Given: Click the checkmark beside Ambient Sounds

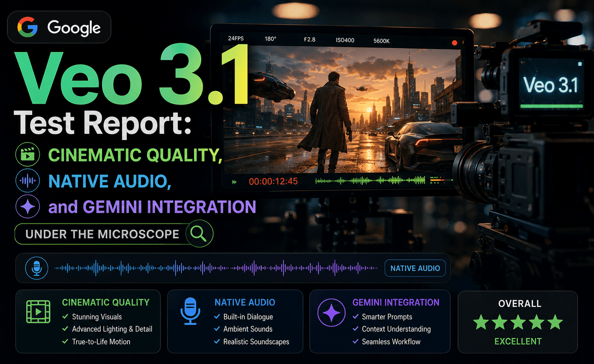Looking at the screenshot, I should pyautogui.click(x=217, y=329).
